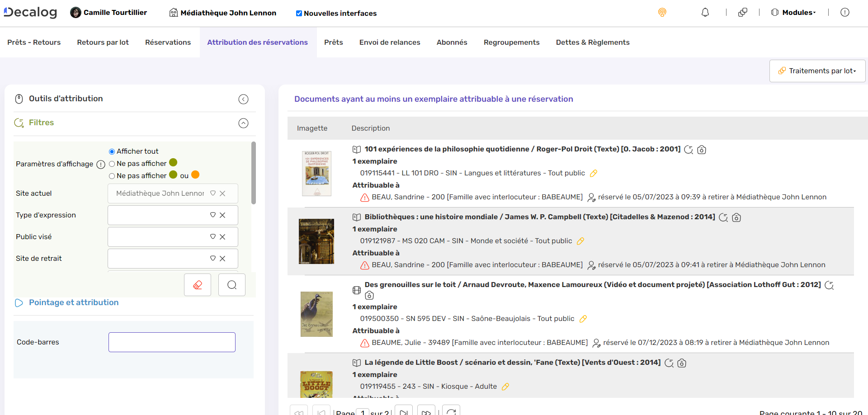Select the 'Afficher tout' radio button
Image resolution: width=868 pixels, height=415 pixels.
[112, 151]
